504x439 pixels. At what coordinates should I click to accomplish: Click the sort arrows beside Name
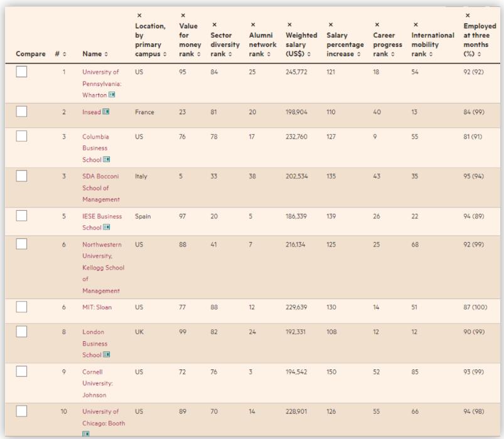[106, 54]
